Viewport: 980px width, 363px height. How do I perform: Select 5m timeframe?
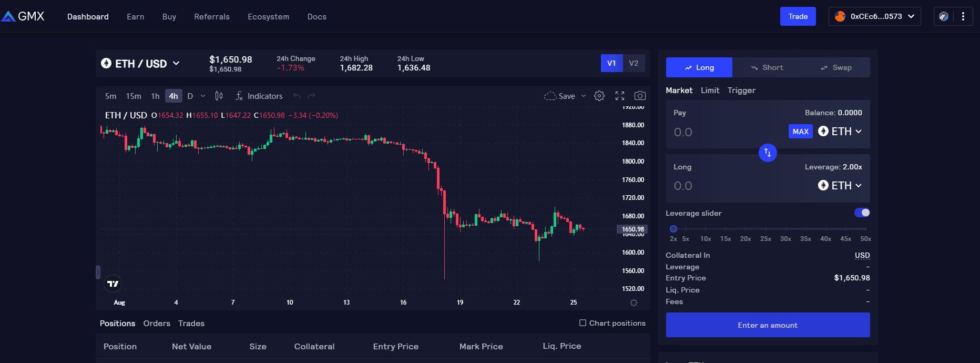pyautogui.click(x=110, y=96)
